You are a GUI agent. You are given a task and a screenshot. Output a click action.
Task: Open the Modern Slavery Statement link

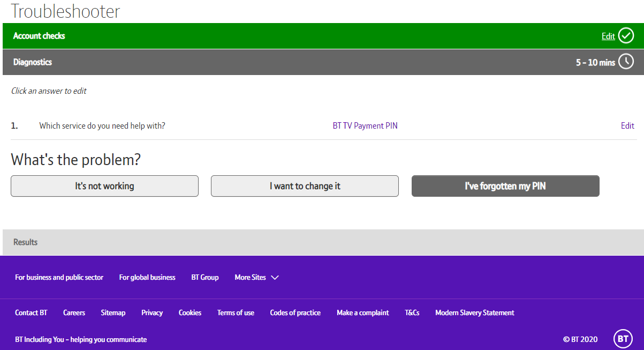tap(474, 312)
